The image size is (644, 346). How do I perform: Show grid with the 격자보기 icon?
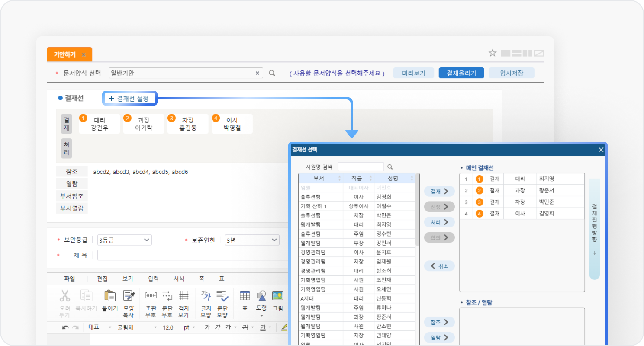184,296
